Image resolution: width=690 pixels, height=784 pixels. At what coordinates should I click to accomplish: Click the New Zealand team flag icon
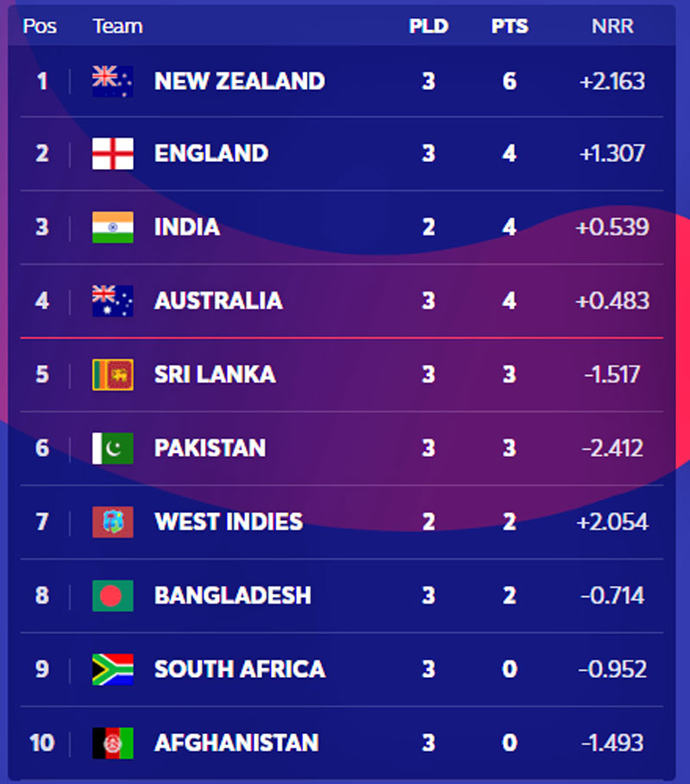(113, 81)
